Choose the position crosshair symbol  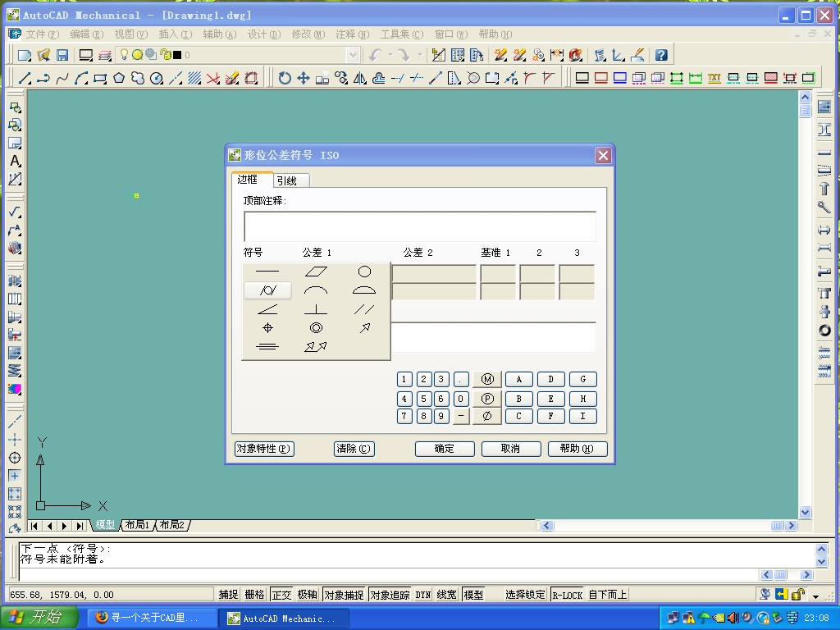[267, 328]
